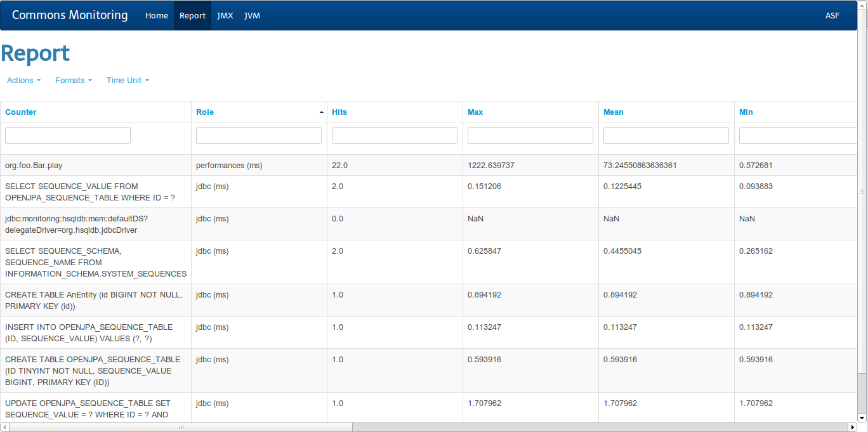Open the JMX navigation tab
The width and height of the screenshot is (868, 432).
(x=225, y=15)
